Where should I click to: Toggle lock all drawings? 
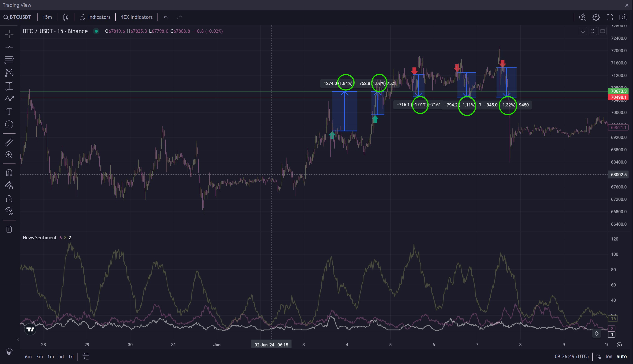[x=9, y=199]
